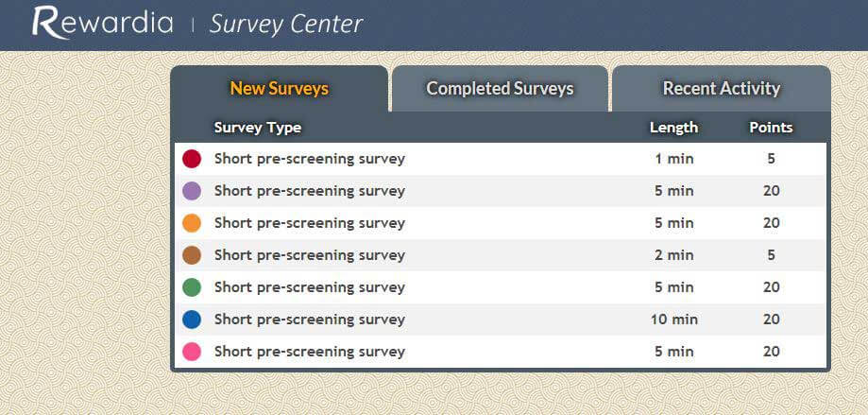The image size is (868, 415).
Task: Switch to the Completed Surveys tab
Action: tap(500, 89)
